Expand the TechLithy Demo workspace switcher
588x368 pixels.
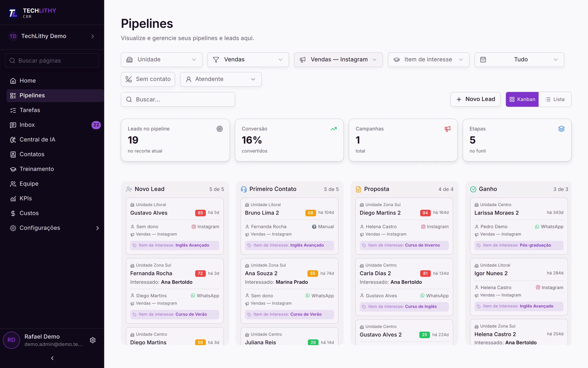click(52, 36)
